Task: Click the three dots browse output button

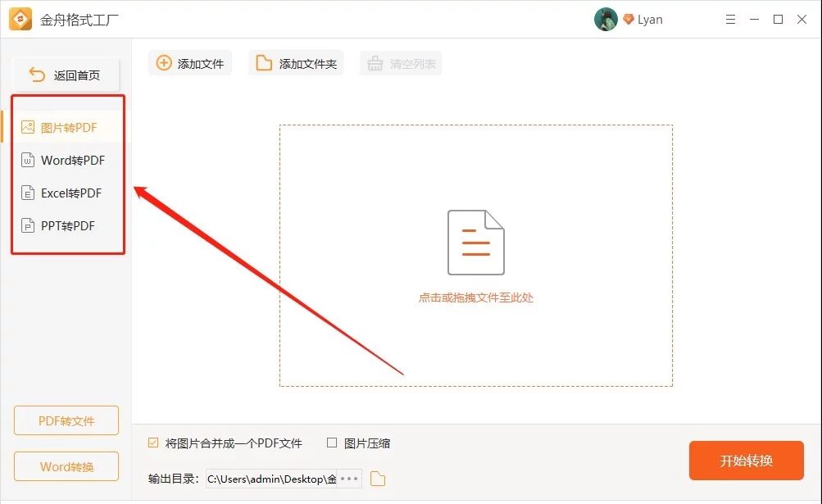Action: (x=349, y=479)
